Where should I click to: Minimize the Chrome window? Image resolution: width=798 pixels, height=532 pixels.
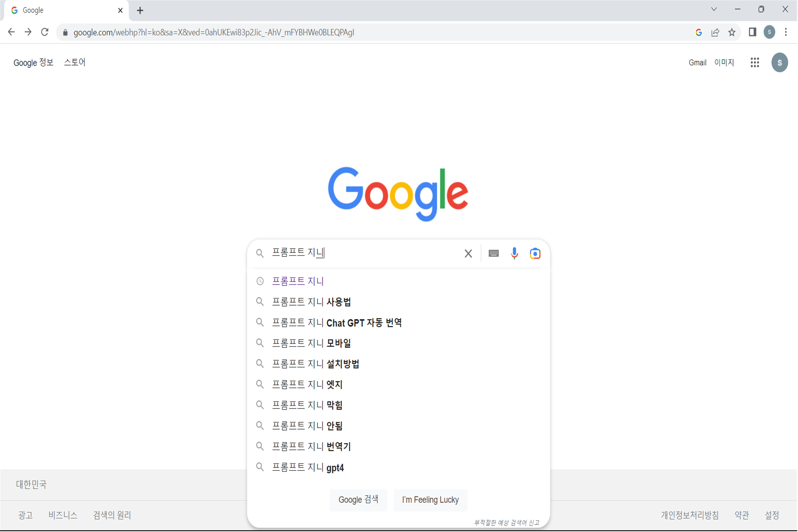tap(737, 9)
